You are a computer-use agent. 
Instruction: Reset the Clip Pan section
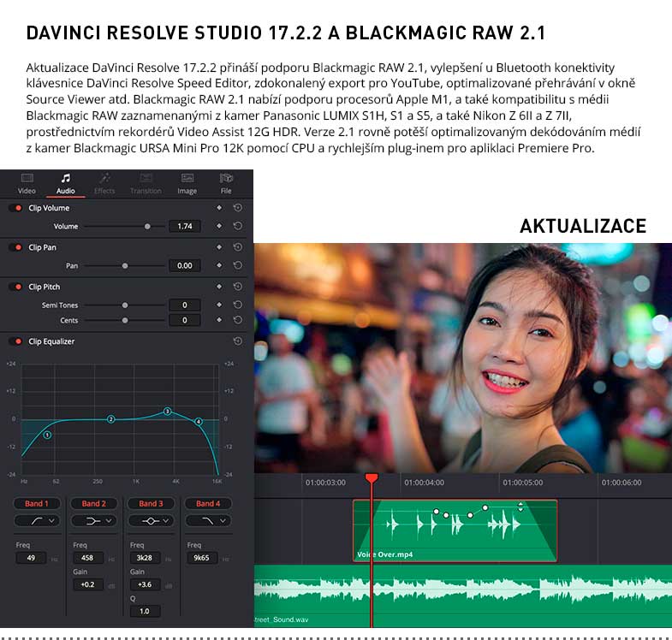[x=237, y=247]
